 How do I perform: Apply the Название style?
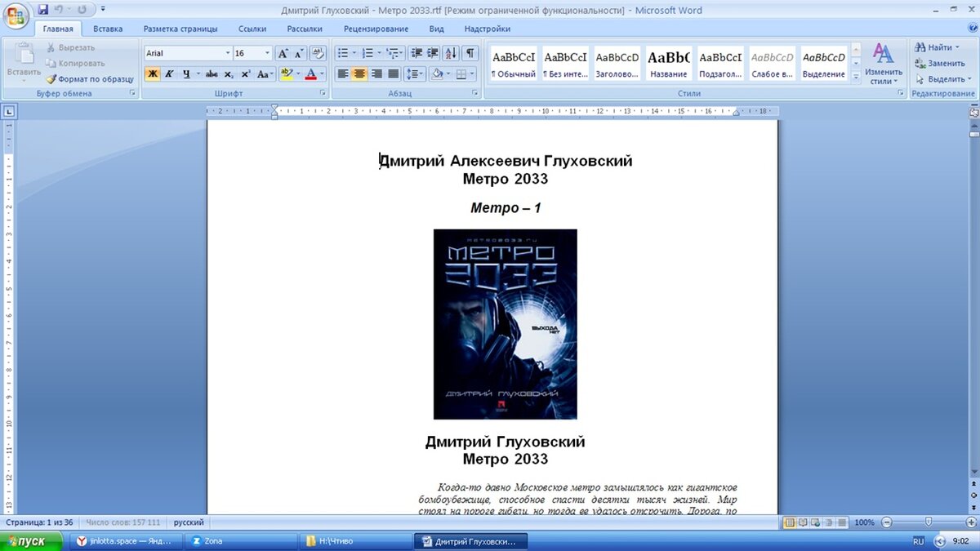tap(668, 63)
